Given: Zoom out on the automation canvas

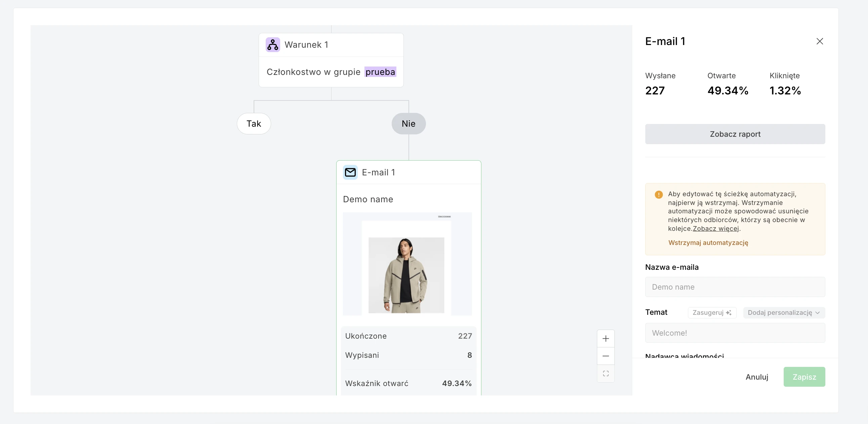Looking at the screenshot, I should click(x=606, y=356).
